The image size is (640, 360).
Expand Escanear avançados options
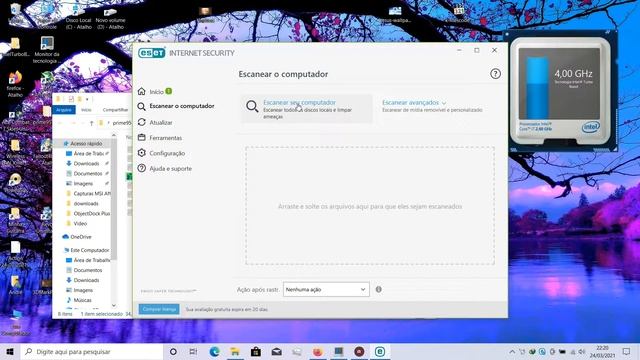(x=414, y=102)
